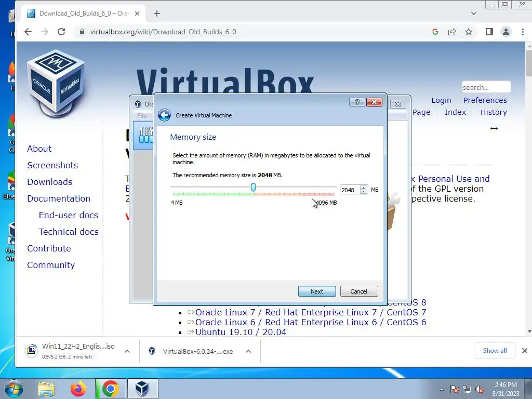Open a new Chrome tab
532x399 pixels.
click(157, 14)
